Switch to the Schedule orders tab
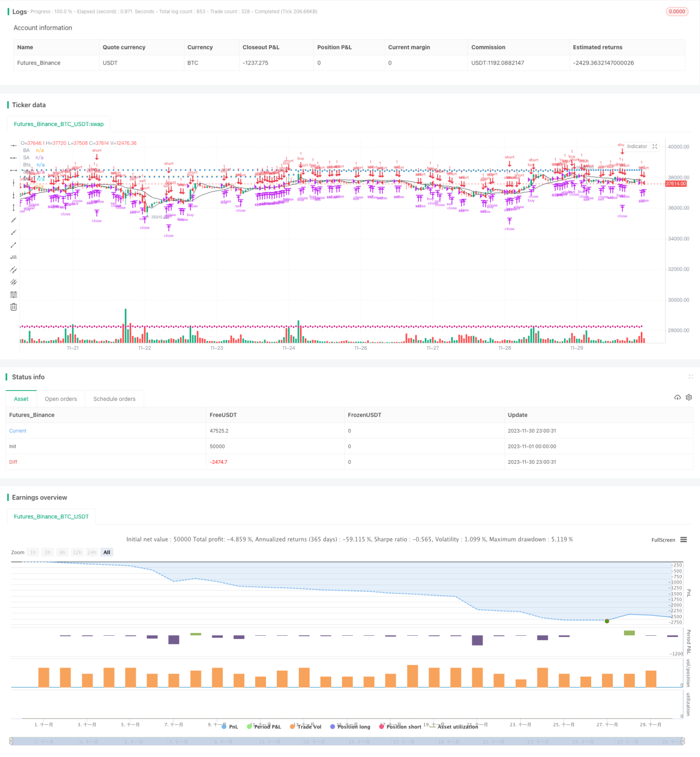This screenshot has width=700, height=757. (x=114, y=399)
